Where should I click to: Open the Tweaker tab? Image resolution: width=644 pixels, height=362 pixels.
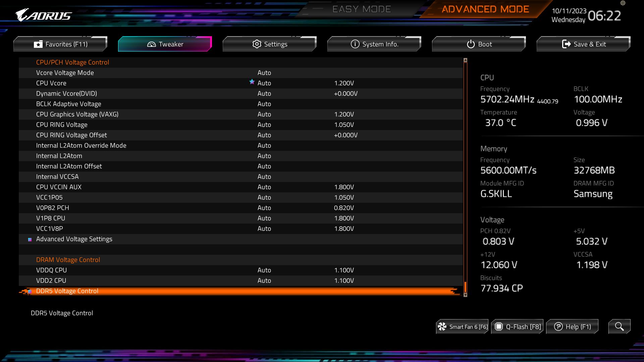(x=165, y=44)
